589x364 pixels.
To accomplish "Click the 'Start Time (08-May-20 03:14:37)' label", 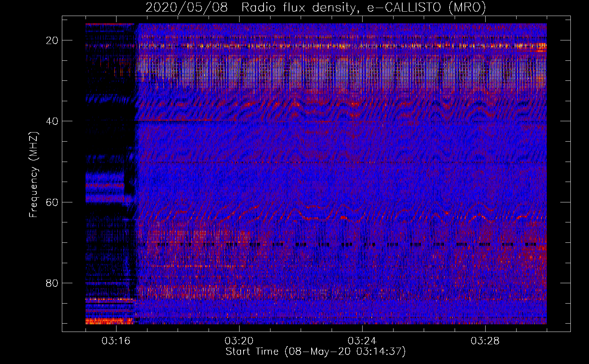I will click(316, 352).
